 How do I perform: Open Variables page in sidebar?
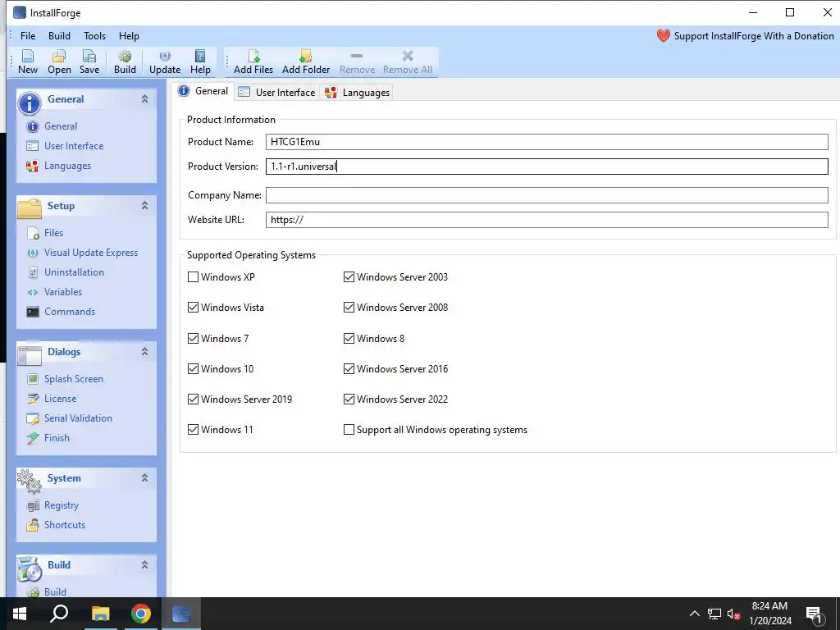[x=63, y=292]
